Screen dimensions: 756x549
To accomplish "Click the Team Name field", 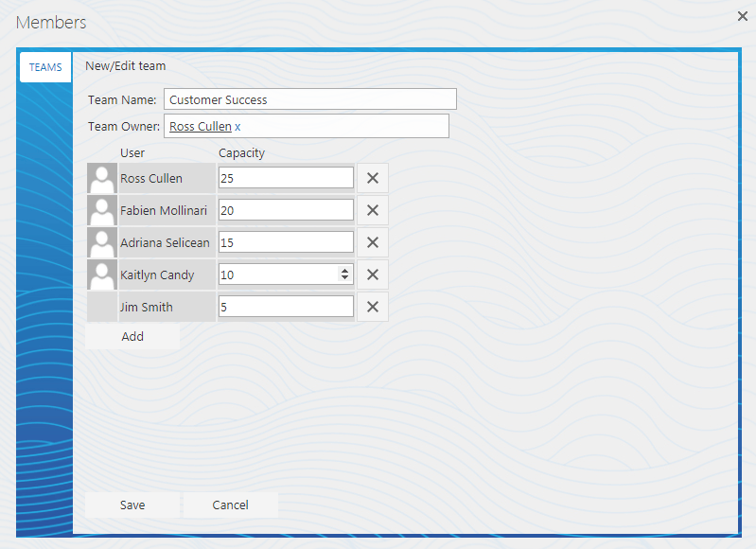I will [310, 99].
